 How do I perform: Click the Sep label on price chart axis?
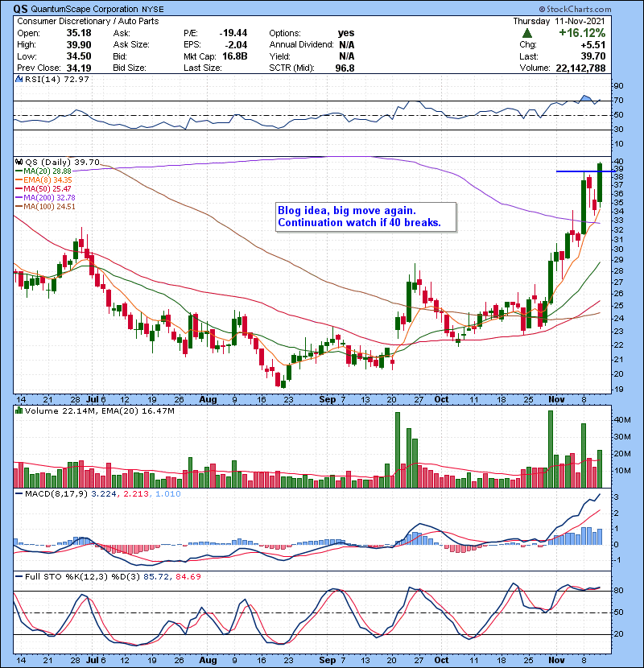(x=328, y=400)
